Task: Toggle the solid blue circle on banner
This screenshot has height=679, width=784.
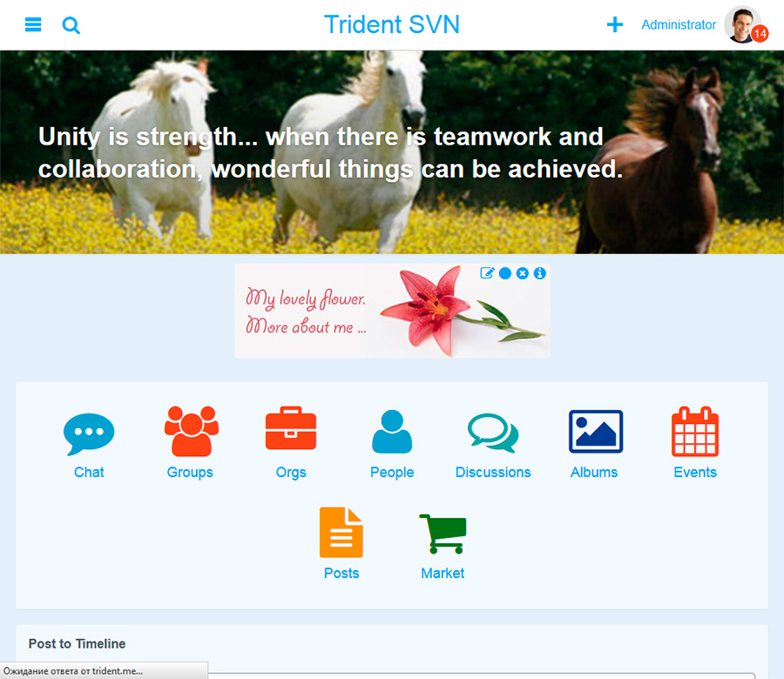Action: coord(505,273)
